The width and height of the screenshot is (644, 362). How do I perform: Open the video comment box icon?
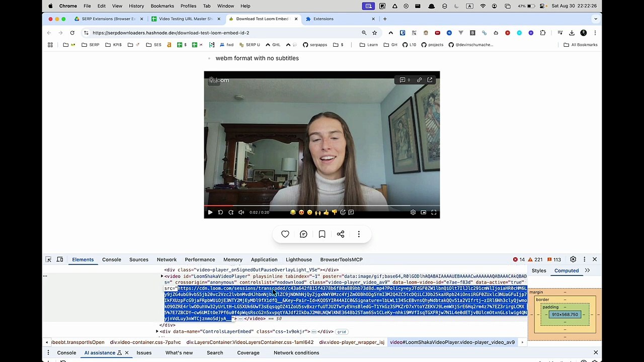pyautogui.click(x=351, y=212)
